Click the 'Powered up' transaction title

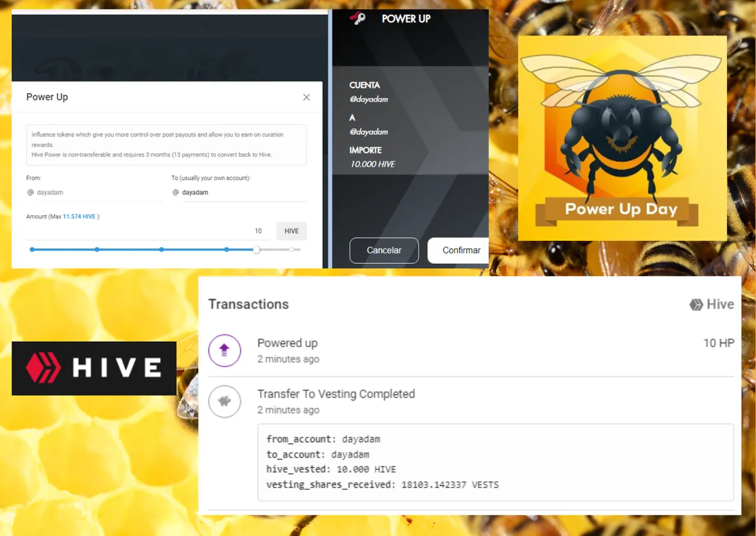tap(288, 343)
